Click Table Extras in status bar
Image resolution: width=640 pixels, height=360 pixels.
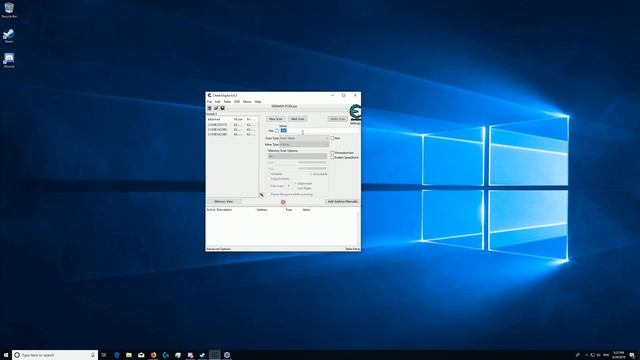[x=352, y=249]
